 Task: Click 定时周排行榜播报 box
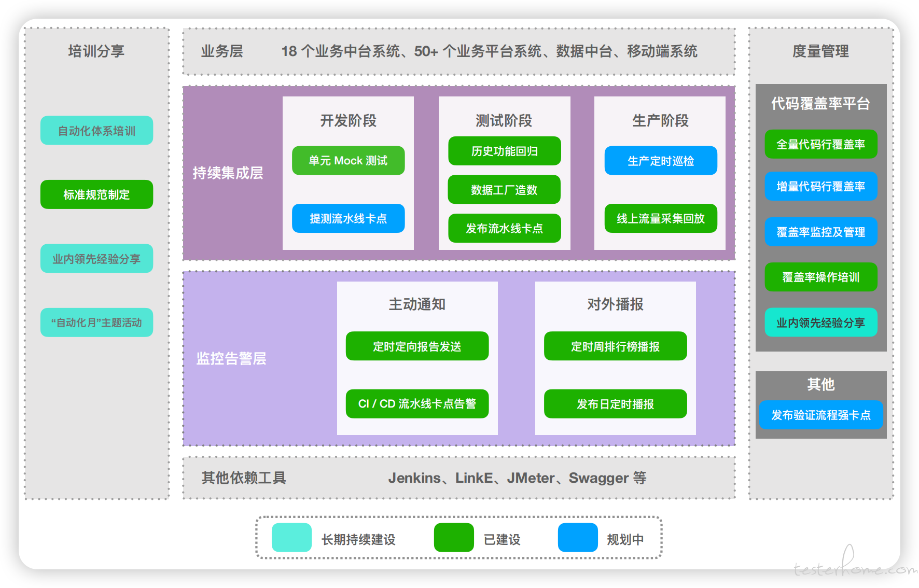(615, 346)
